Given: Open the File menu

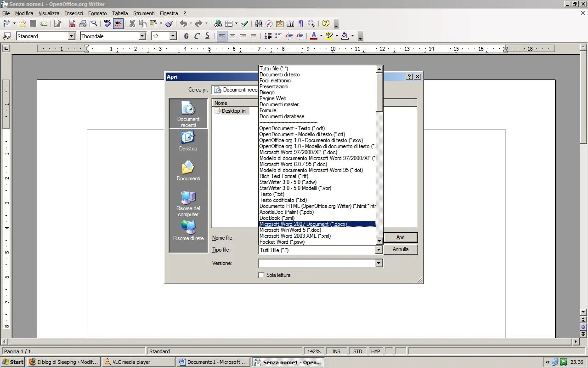Looking at the screenshot, I should point(6,13).
